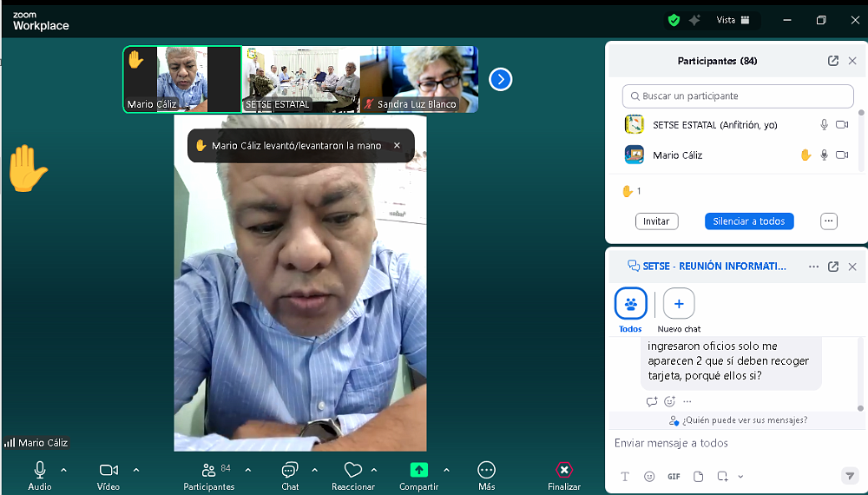This screenshot has height=495, width=868.
Task: Expand video options arrow next to Vídeo
Action: (x=136, y=470)
